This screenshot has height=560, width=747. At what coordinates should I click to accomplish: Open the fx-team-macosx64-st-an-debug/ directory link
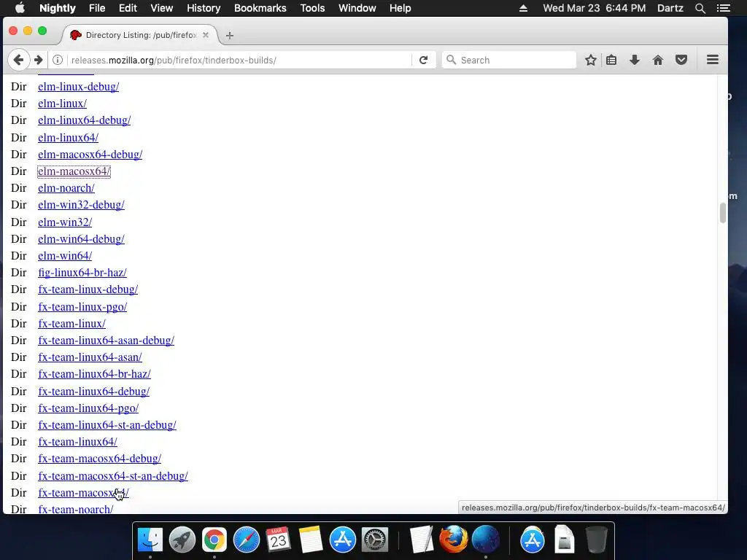(113, 475)
